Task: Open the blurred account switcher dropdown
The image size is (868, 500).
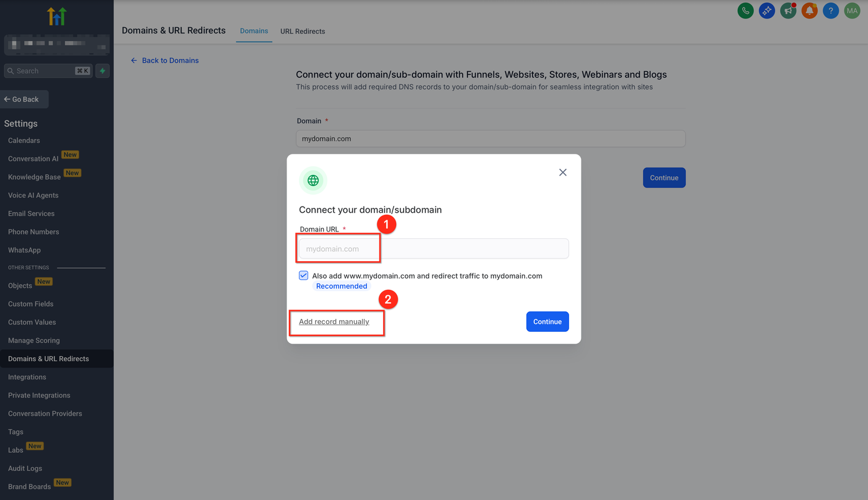Action: (56, 45)
